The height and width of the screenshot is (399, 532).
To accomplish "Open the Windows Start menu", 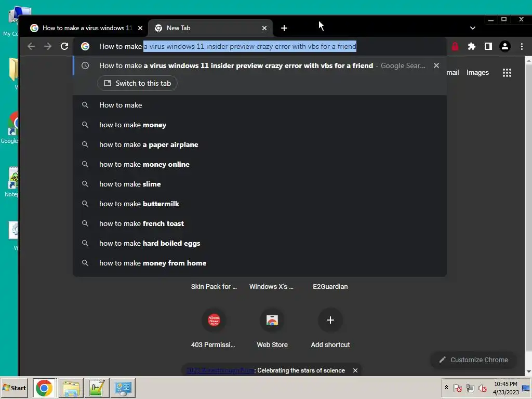I will [14, 388].
